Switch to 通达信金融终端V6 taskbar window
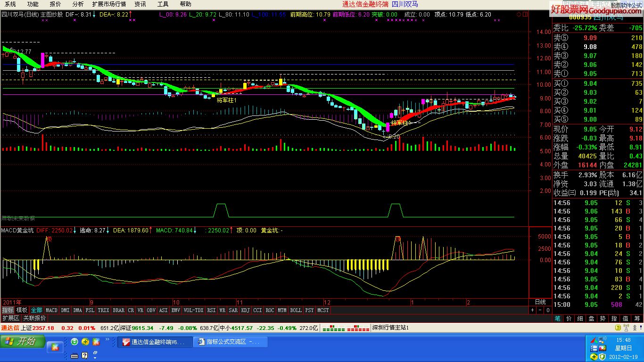Viewport: 644px width, 362px height. [x=155, y=342]
